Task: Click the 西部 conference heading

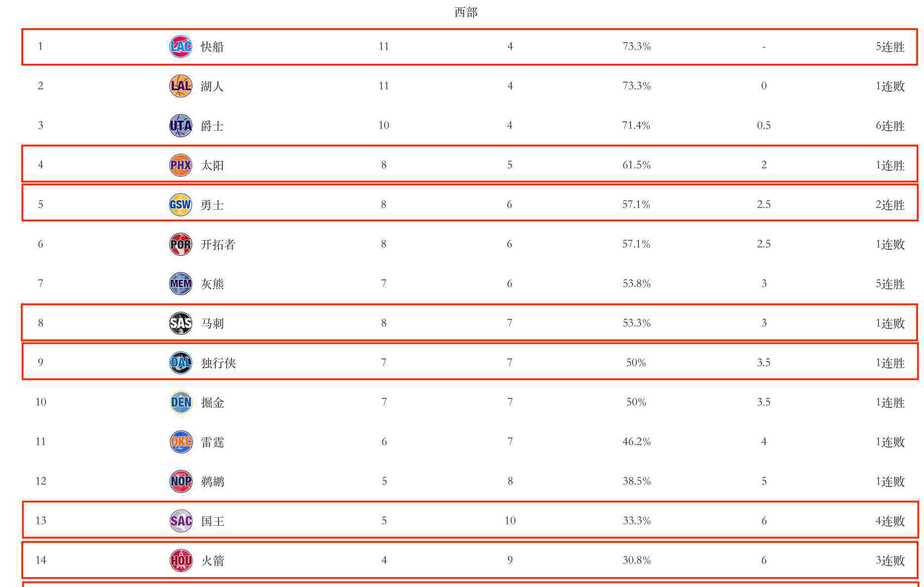Action: pyautogui.click(x=466, y=12)
